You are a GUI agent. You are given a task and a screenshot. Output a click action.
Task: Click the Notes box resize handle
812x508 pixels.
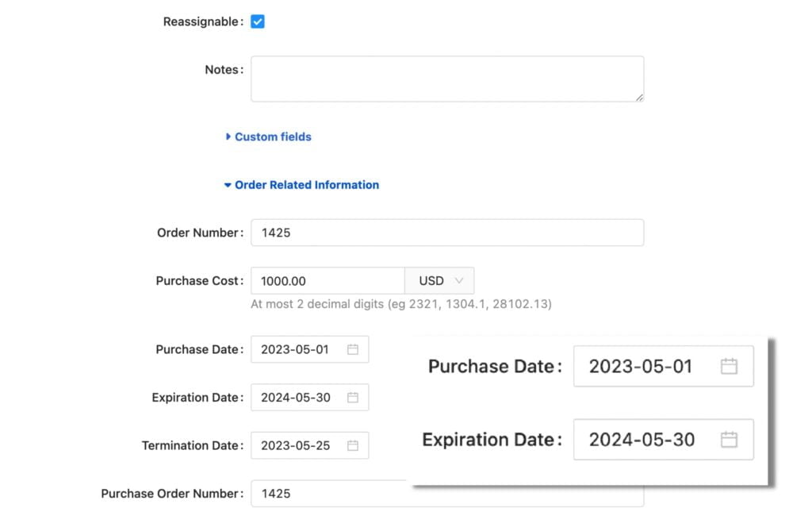point(639,98)
